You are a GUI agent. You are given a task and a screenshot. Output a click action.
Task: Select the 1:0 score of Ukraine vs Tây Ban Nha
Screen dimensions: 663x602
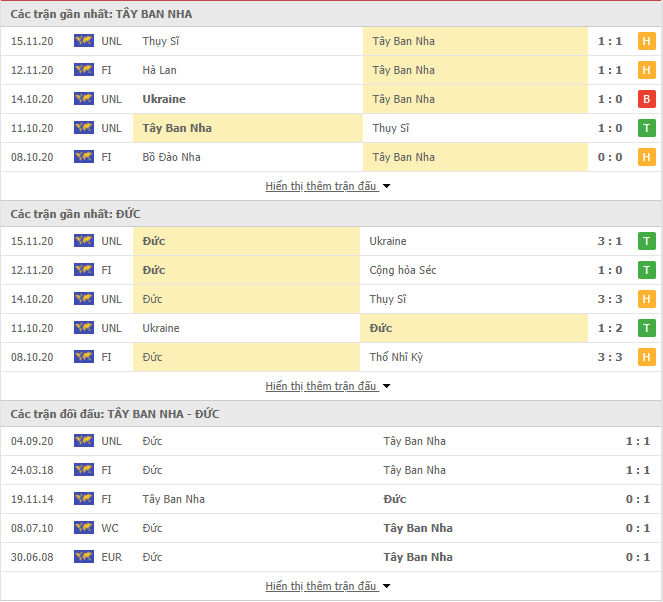[x=610, y=99]
